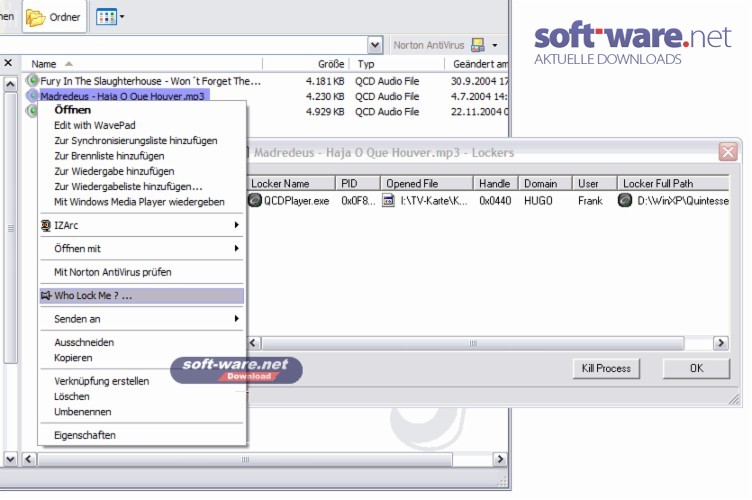Image resolution: width=752 pixels, height=500 pixels.
Task: Click the Kill Process button
Action: point(606,368)
